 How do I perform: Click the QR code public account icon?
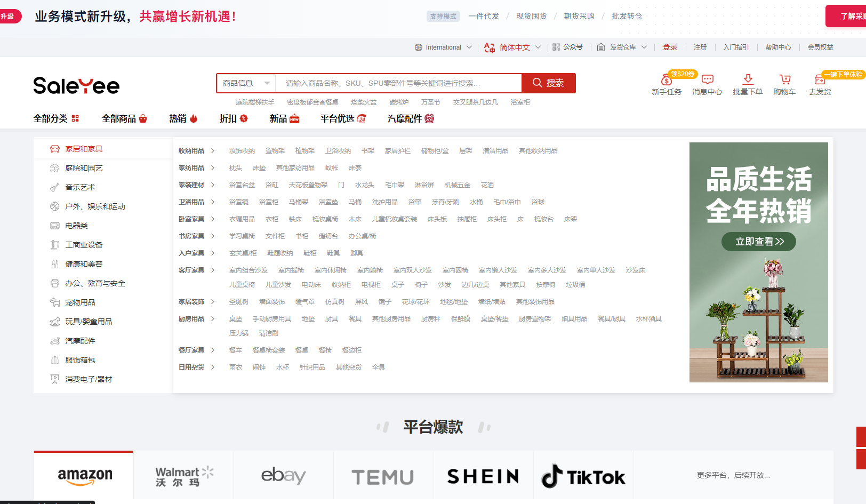556,47
